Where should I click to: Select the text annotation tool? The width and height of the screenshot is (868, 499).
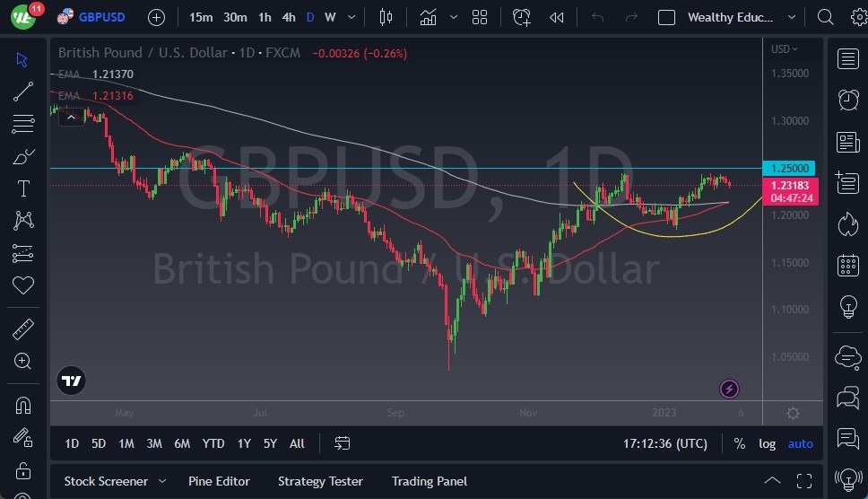[x=23, y=188]
